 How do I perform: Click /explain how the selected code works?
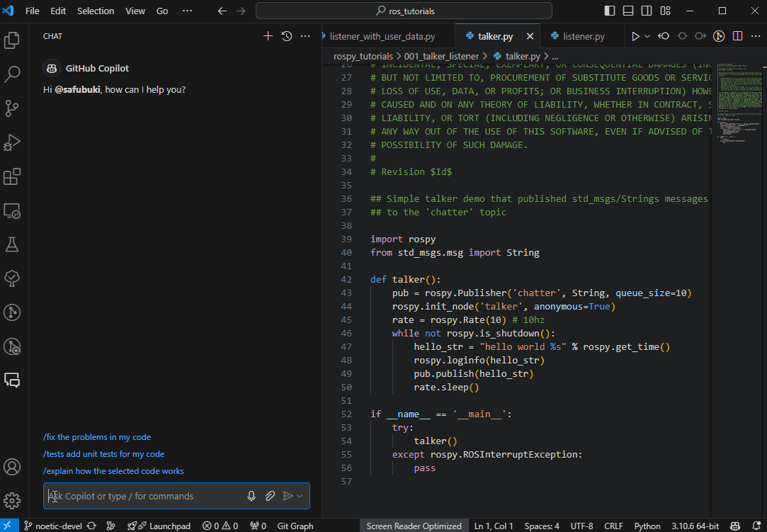(113, 471)
